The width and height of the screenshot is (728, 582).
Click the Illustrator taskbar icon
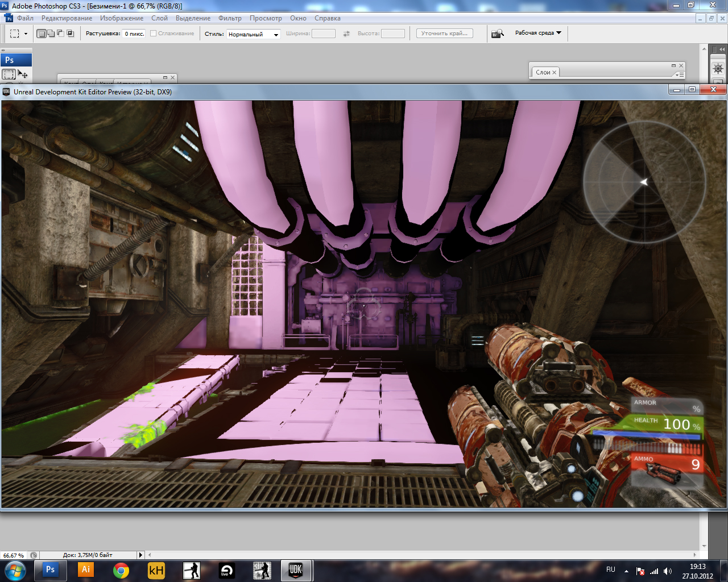tap(85, 570)
